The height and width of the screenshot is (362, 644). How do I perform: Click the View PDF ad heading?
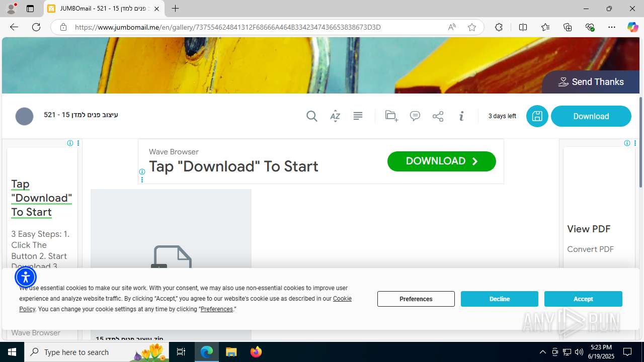589,229
